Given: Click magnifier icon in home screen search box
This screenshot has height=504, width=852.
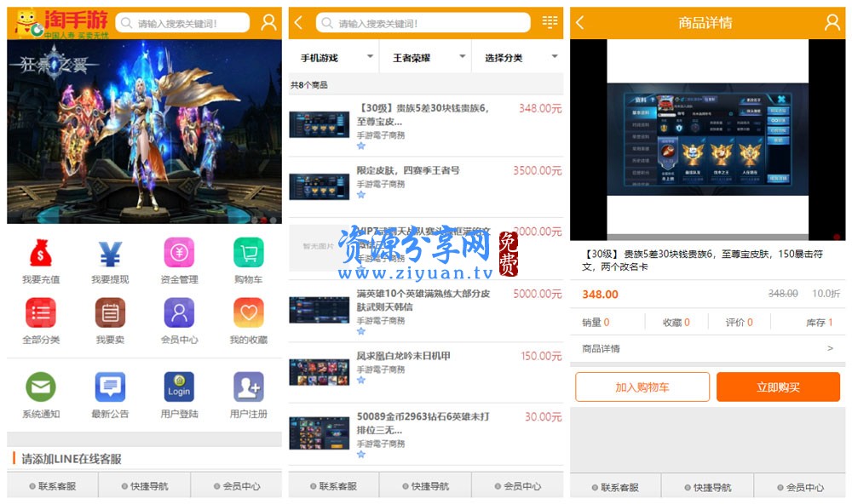Looking at the screenshot, I should [127, 23].
